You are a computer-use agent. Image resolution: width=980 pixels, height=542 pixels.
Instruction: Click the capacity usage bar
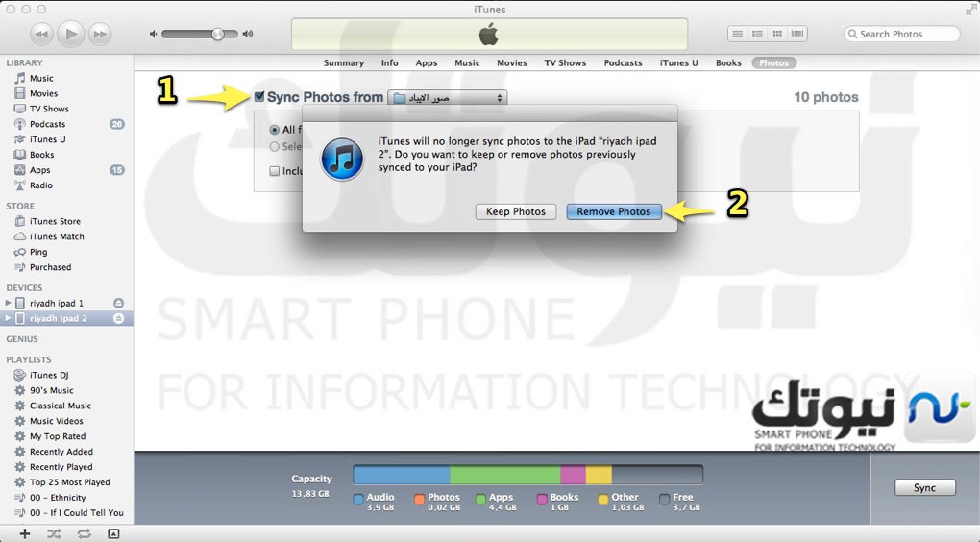pyautogui.click(x=527, y=475)
